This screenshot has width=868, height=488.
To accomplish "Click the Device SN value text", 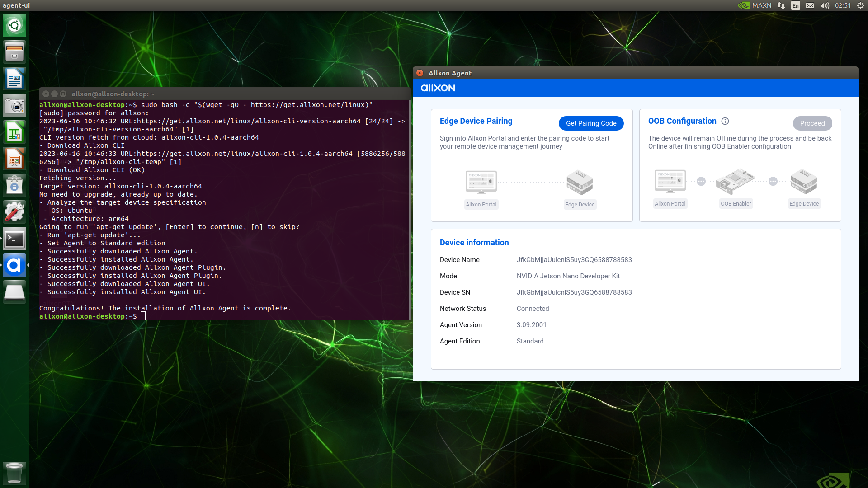I will pos(574,292).
